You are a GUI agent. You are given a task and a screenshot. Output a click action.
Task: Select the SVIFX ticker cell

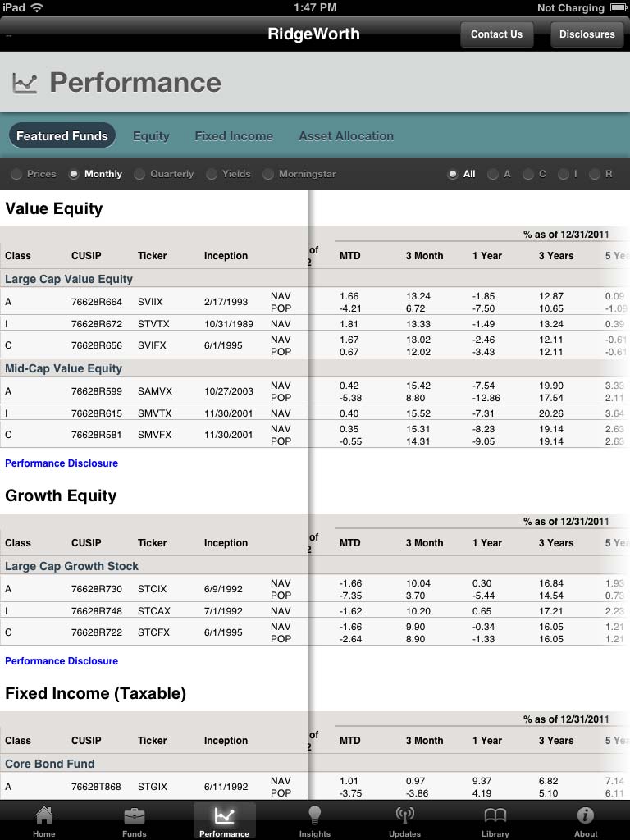tap(152, 345)
